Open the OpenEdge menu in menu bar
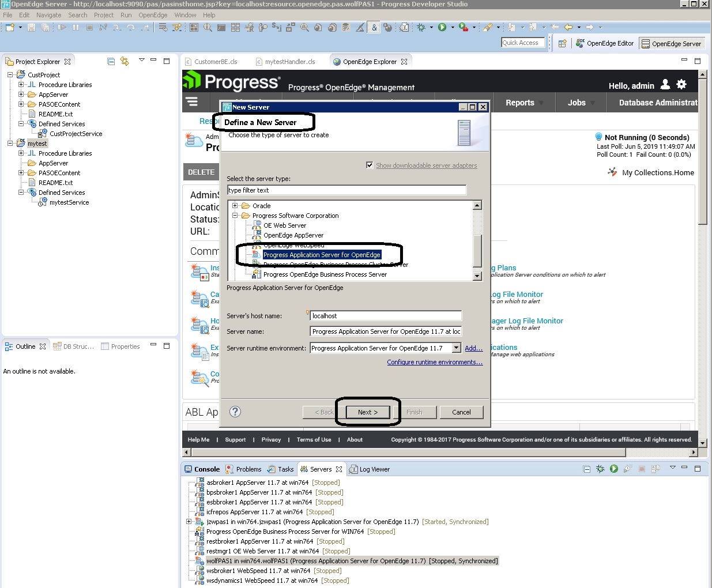Viewport: 712px width, 588px height. (152, 15)
